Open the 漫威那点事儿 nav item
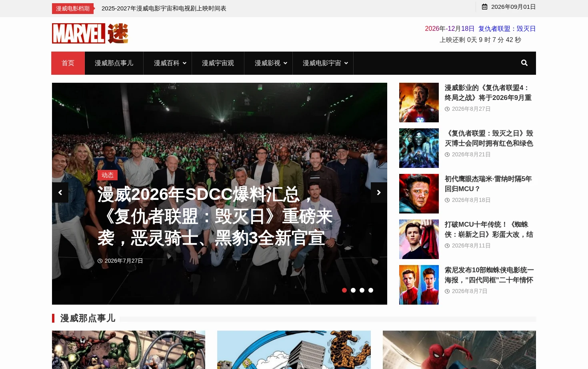Viewport: 588px width, 369px height. pyautogui.click(x=114, y=63)
